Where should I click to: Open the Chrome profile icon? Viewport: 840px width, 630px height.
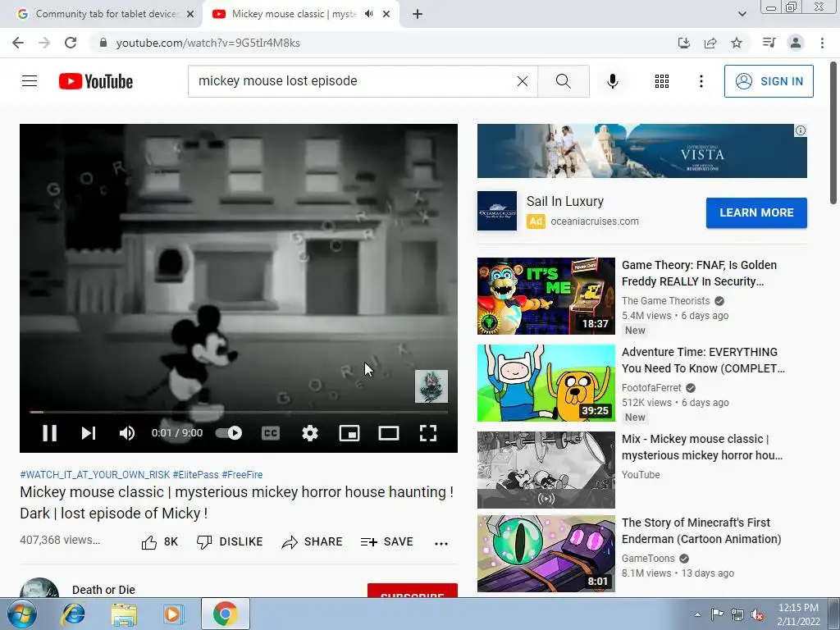point(796,43)
